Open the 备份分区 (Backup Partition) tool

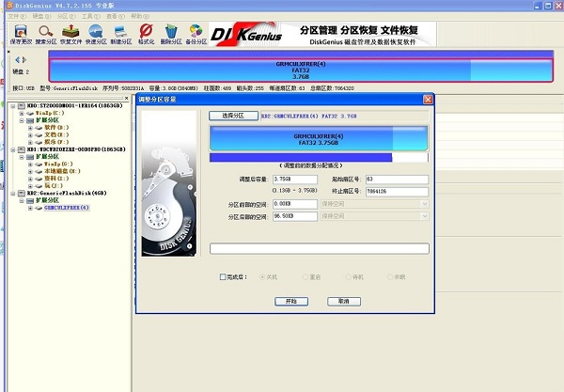coord(196,35)
